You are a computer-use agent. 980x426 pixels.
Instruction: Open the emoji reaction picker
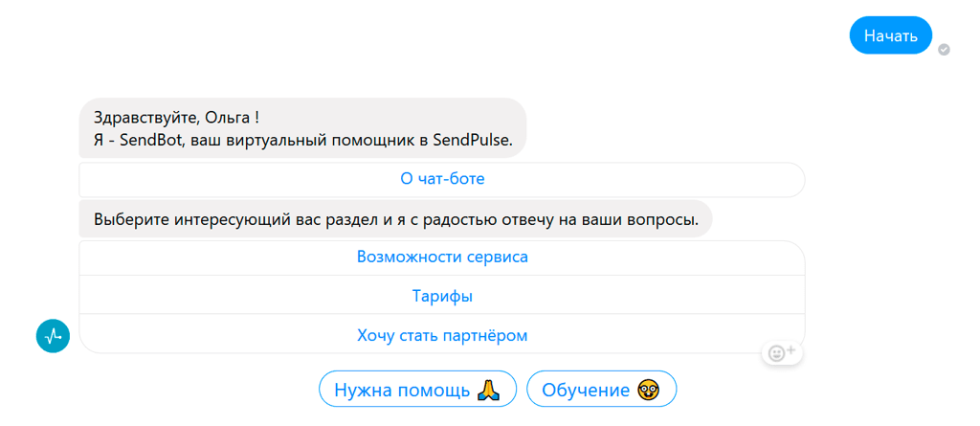(x=782, y=352)
